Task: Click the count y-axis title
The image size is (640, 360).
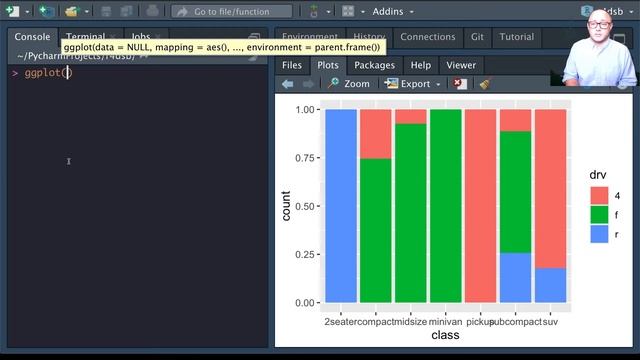Action: pyautogui.click(x=286, y=206)
